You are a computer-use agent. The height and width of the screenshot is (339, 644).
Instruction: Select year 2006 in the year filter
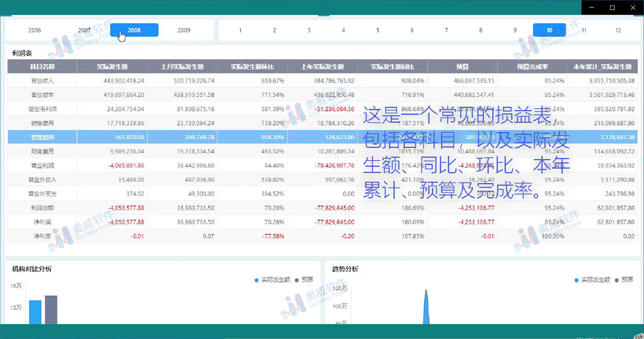pos(34,31)
